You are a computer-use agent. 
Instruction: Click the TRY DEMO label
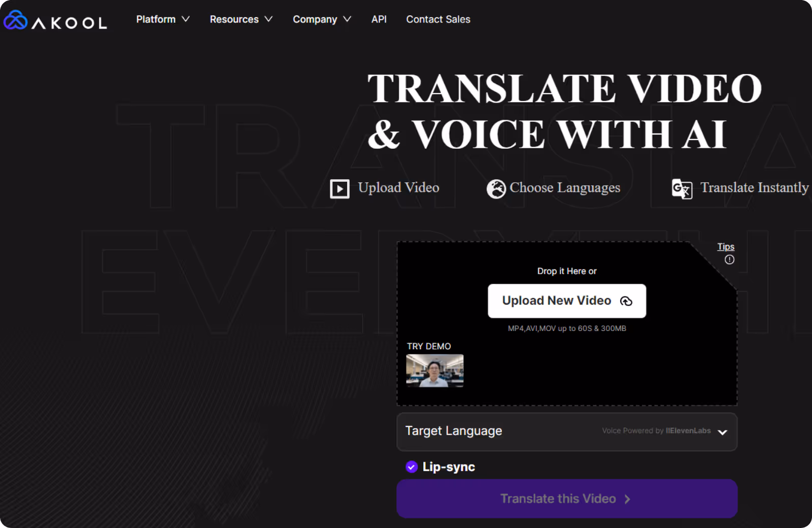pyautogui.click(x=429, y=346)
